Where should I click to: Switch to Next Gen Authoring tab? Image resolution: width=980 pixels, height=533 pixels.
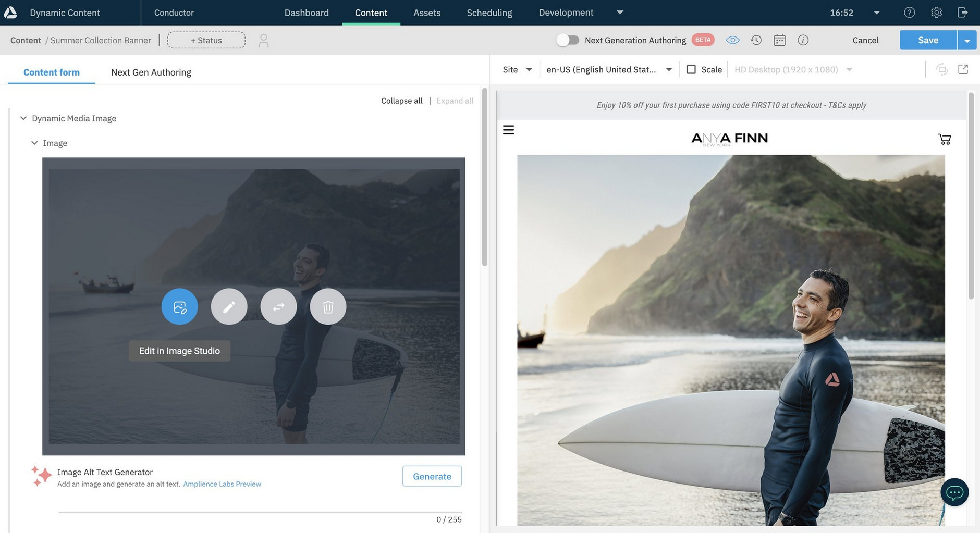click(151, 72)
